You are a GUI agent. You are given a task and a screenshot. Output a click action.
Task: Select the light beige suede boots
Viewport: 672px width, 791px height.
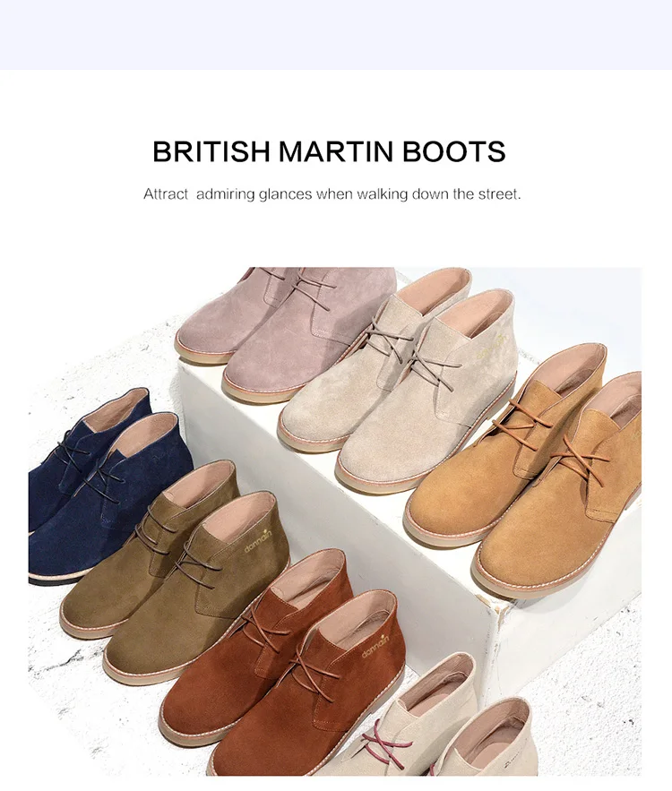399,383
